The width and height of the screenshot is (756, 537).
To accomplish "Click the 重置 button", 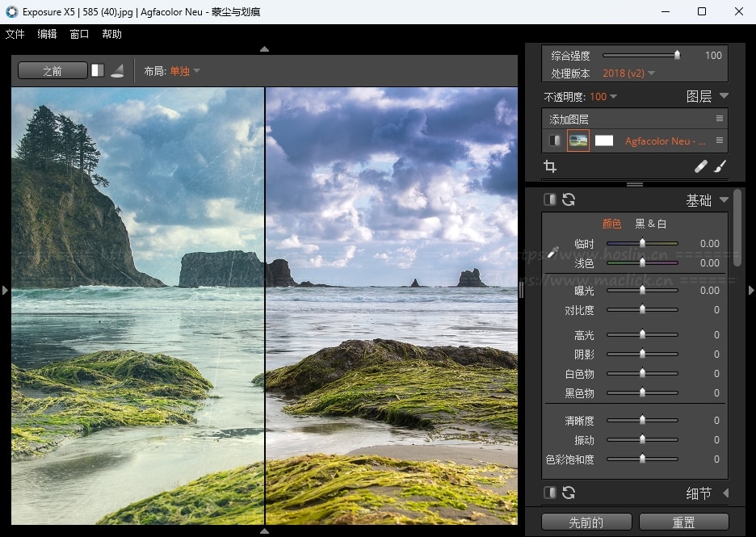I will tap(683, 522).
